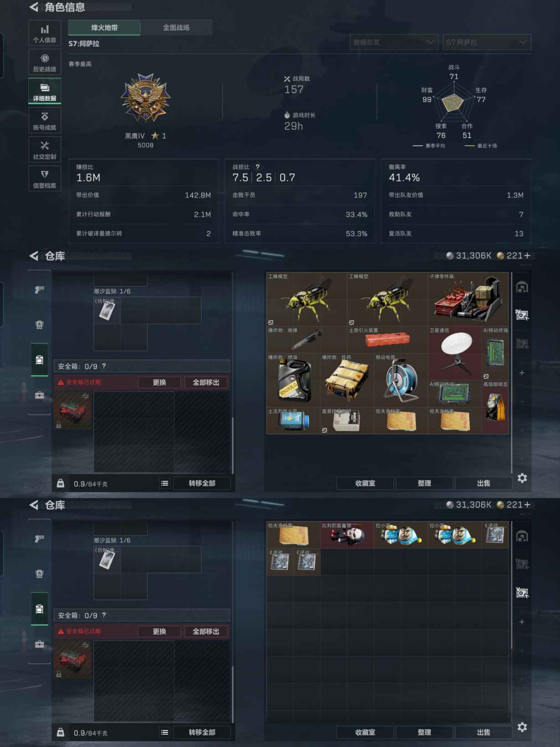Image resolution: width=560 pixels, height=747 pixels.
Task: Select the 账号成就 achievements icon
Action: 45,121
